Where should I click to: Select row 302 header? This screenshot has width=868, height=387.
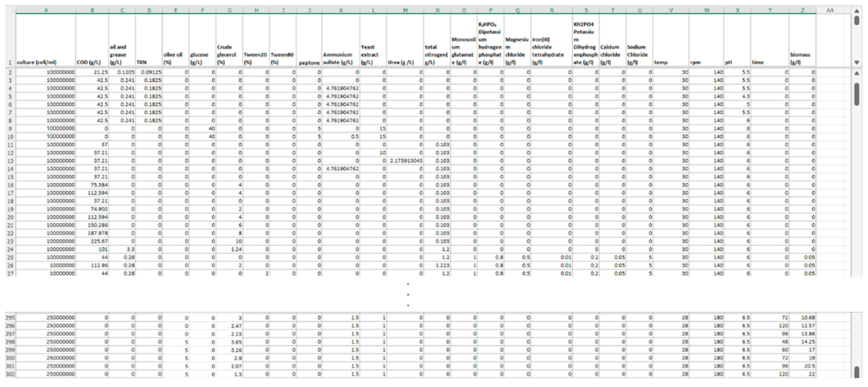(x=10, y=374)
